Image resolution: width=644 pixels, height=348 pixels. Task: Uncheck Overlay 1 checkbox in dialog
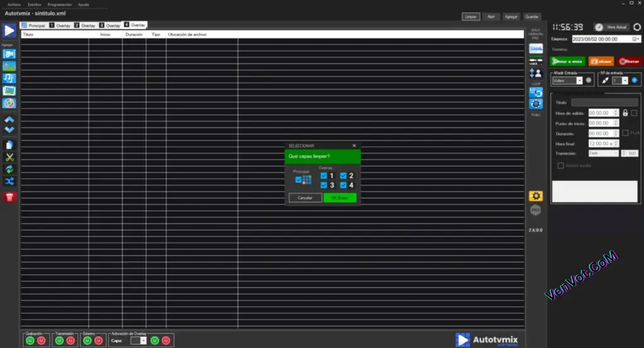(324, 176)
